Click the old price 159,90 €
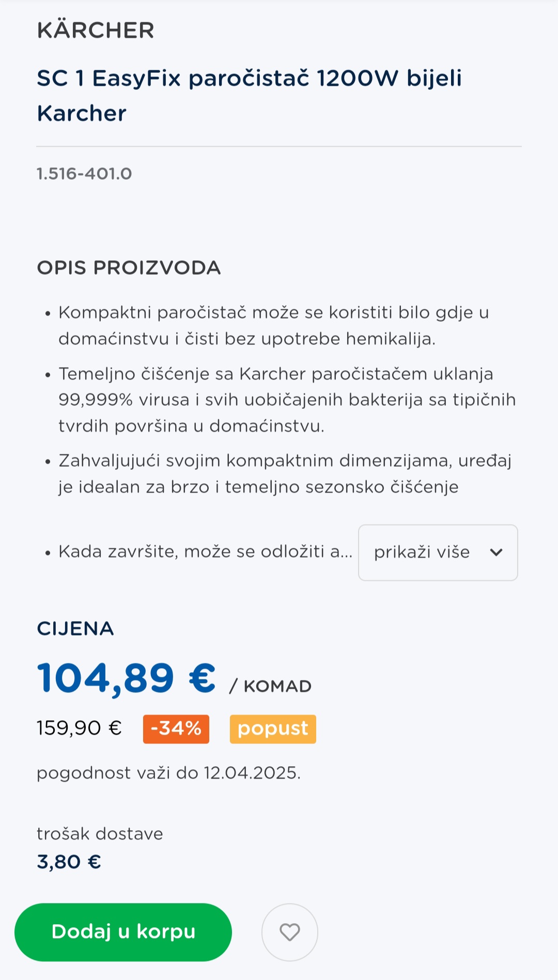Screen dimensions: 558x980 79,728
